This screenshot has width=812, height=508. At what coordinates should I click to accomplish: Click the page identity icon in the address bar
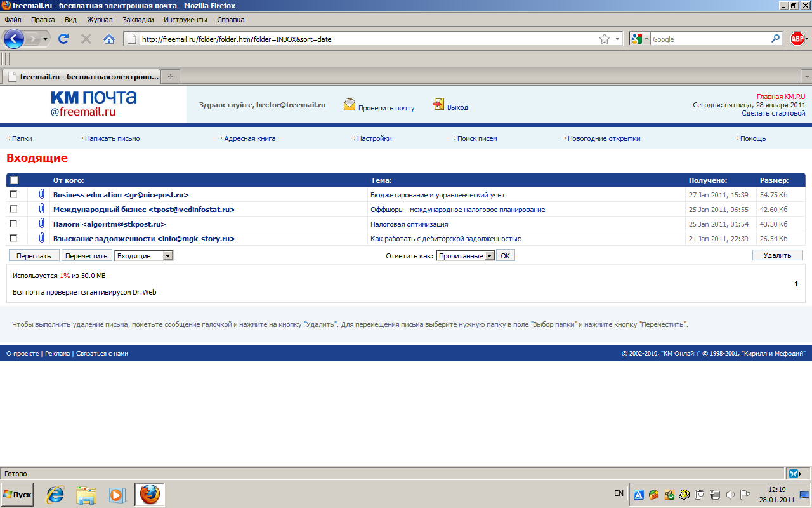132,39
